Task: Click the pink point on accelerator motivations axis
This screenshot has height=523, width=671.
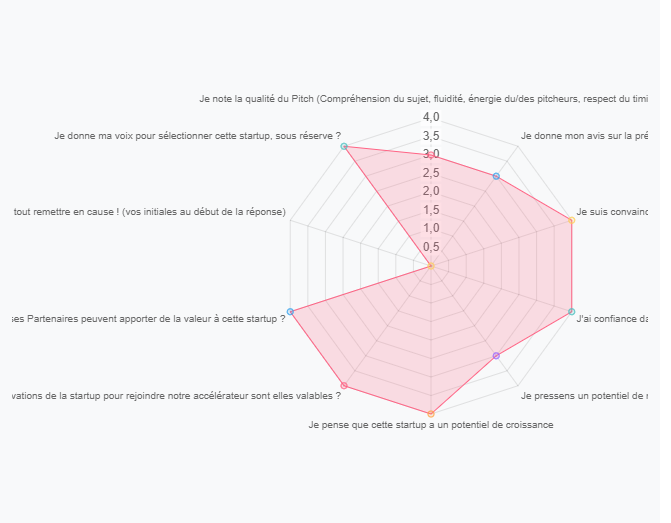Action: pos(344,386)
